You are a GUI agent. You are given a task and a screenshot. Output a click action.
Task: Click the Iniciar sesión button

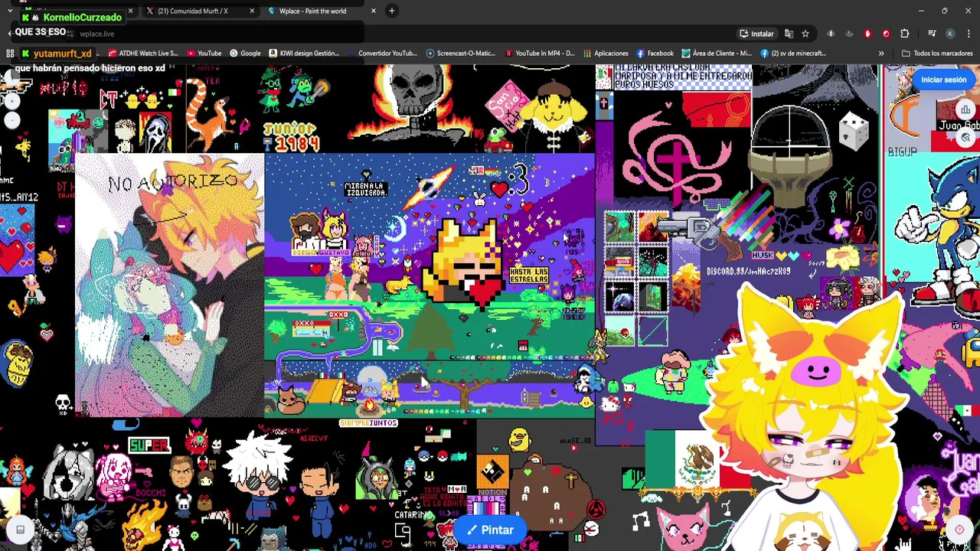pos(943,80)
